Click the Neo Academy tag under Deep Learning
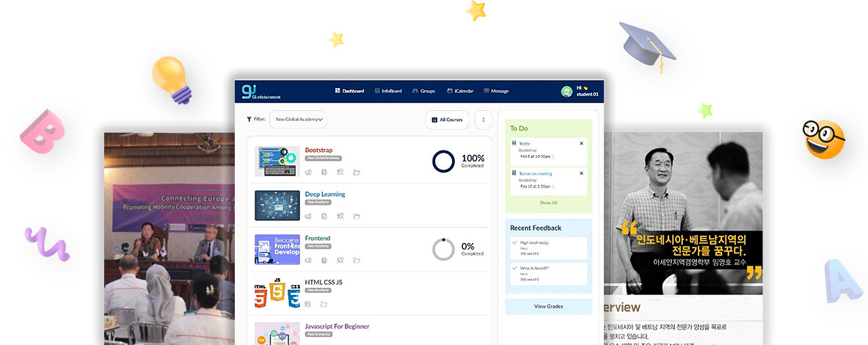The image size is (868, 345). [319, 202]
